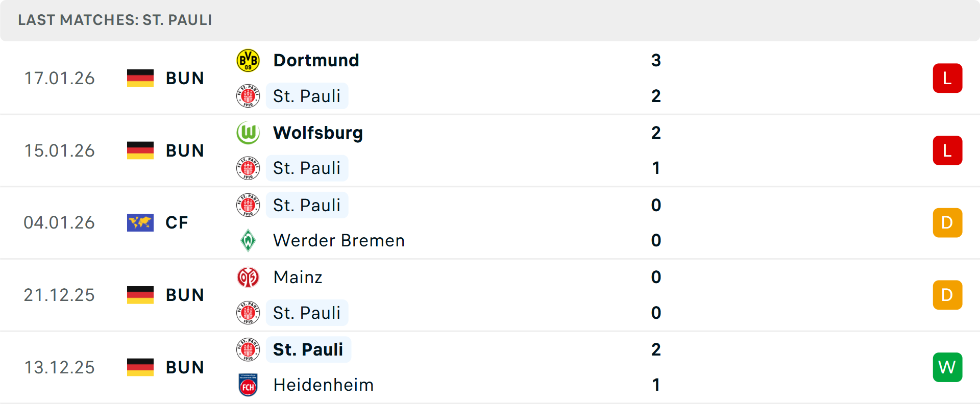
Task: Click orange D badge for Werder Bremen match
Action: [947, 223]
